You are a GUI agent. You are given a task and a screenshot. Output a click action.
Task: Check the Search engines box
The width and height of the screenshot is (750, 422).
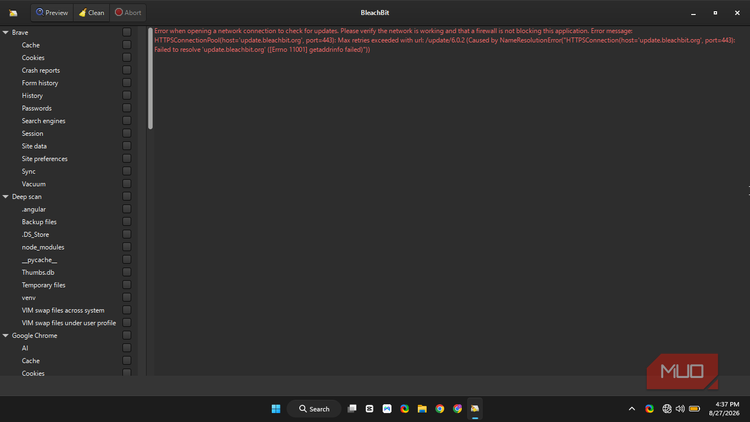tap(127, 121)
